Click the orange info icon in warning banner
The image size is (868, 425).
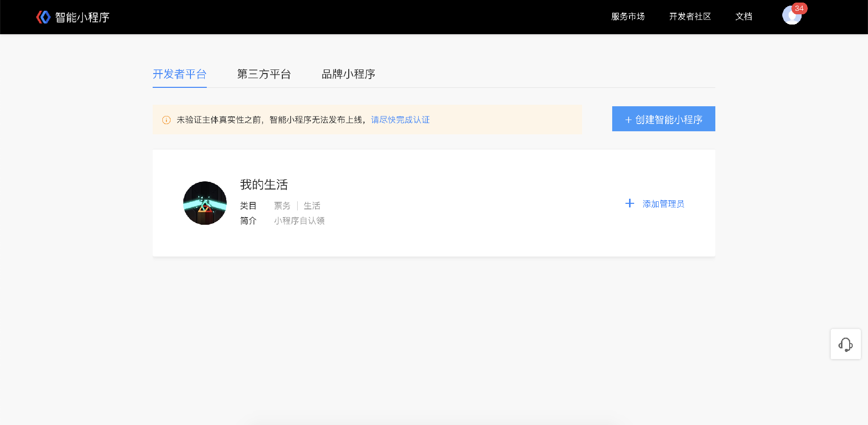click(166, 120)
